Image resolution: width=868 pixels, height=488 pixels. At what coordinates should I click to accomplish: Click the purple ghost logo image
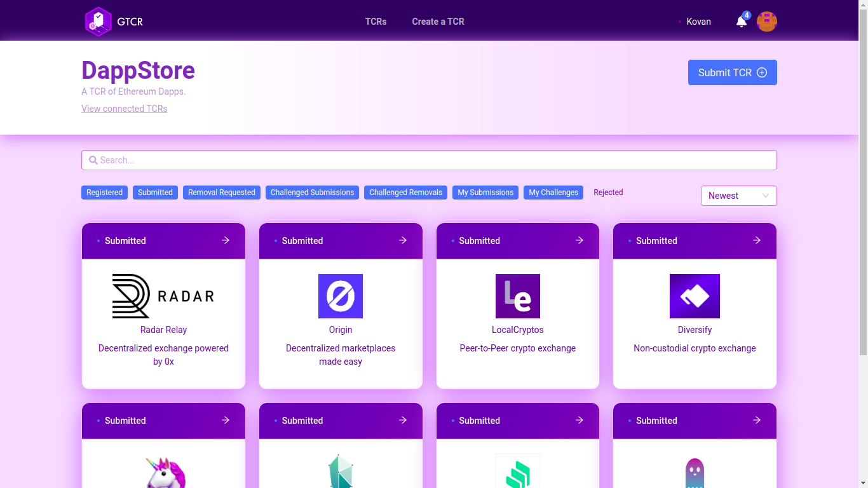click(695, 473)
